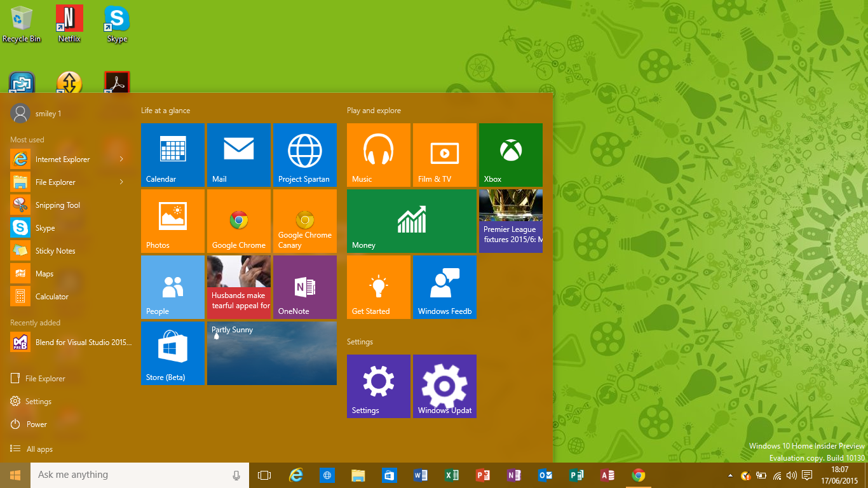Screen dimensions: 868x488
Task: Launch Word from the taskbar
Action: (x=421, y=475)
